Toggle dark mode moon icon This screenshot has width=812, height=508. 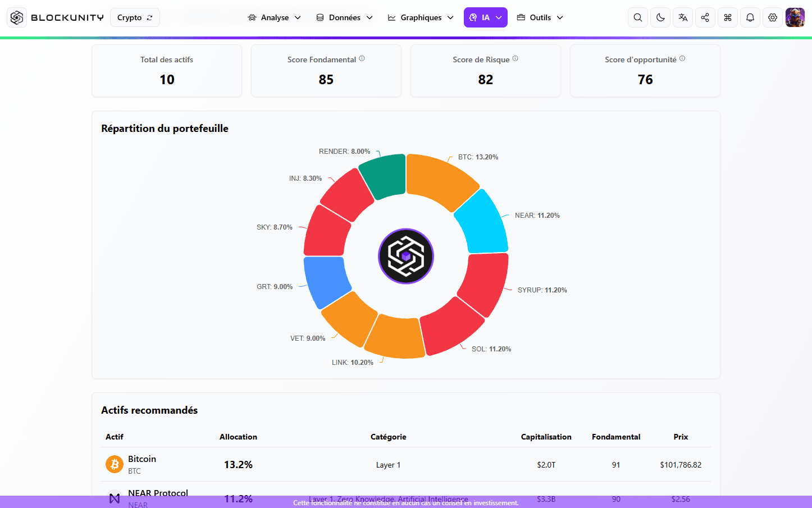(660, 17)
